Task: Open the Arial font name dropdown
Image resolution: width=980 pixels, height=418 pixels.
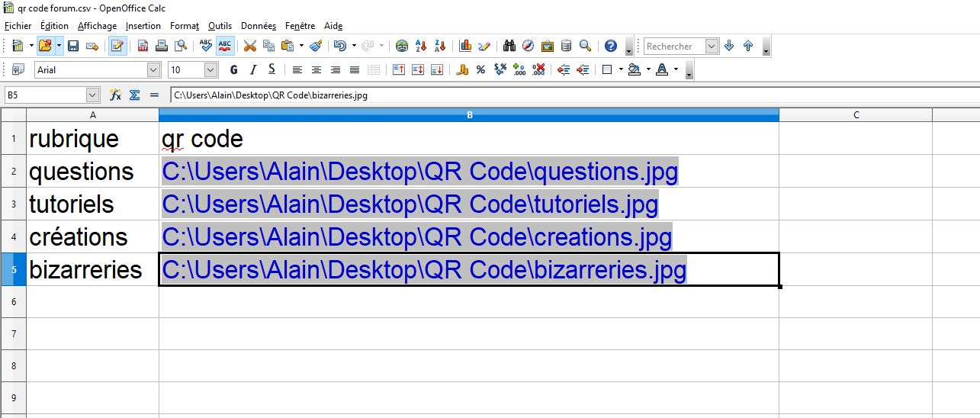Action: pos(154,69)
